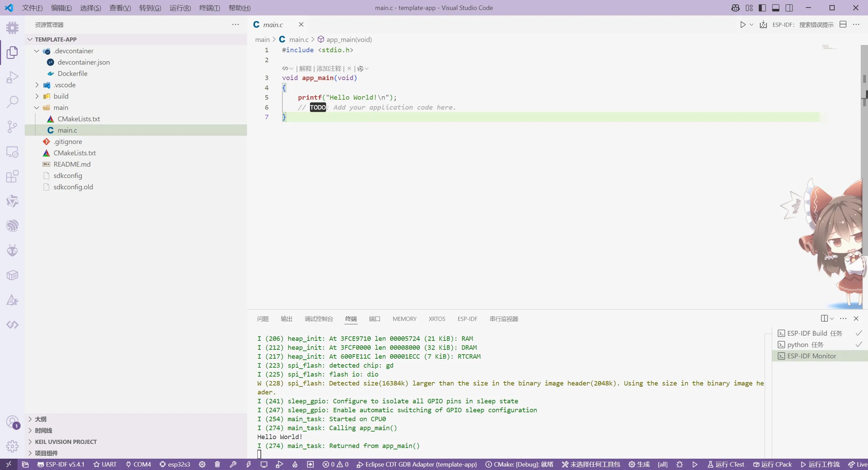Screen dimensions: 868x470
Task: Click the build, flash and monitor flame icon
Action: click(295, 465)
